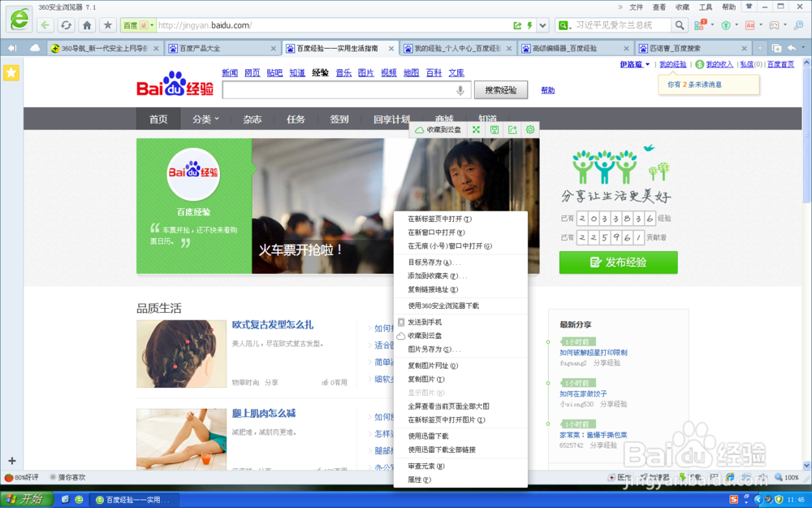Open the 新闻 link in top nav

(230, 72)
